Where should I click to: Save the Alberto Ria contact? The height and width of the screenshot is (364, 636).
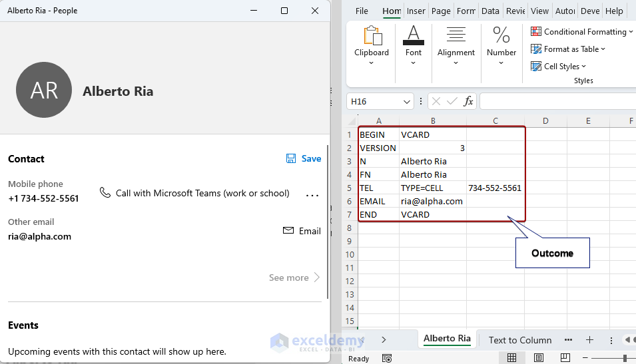(304, 158)
